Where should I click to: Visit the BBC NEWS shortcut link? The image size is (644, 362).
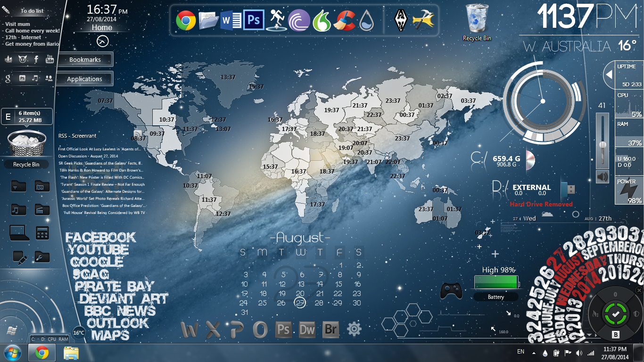pos(120,310)
